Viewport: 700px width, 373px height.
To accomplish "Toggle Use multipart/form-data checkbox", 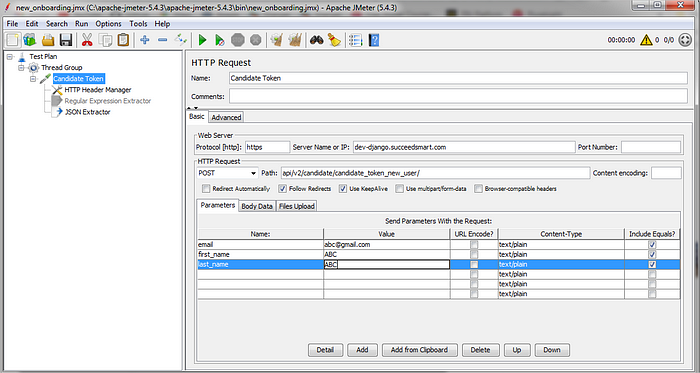I will point(400,189).
